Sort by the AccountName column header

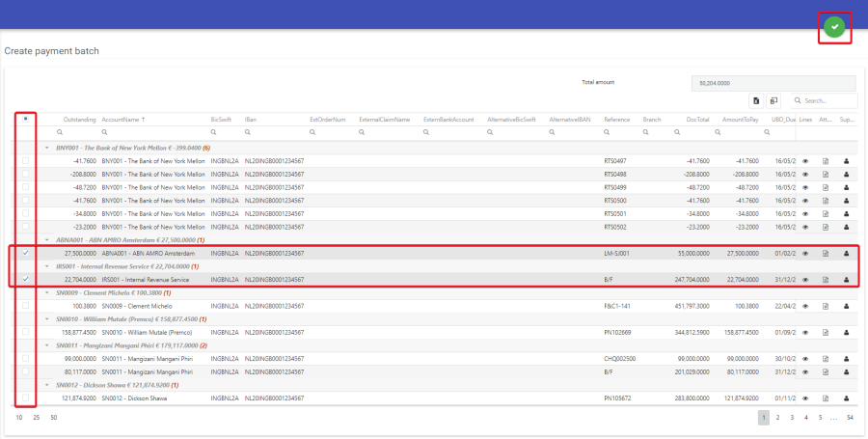click(121, 120)
